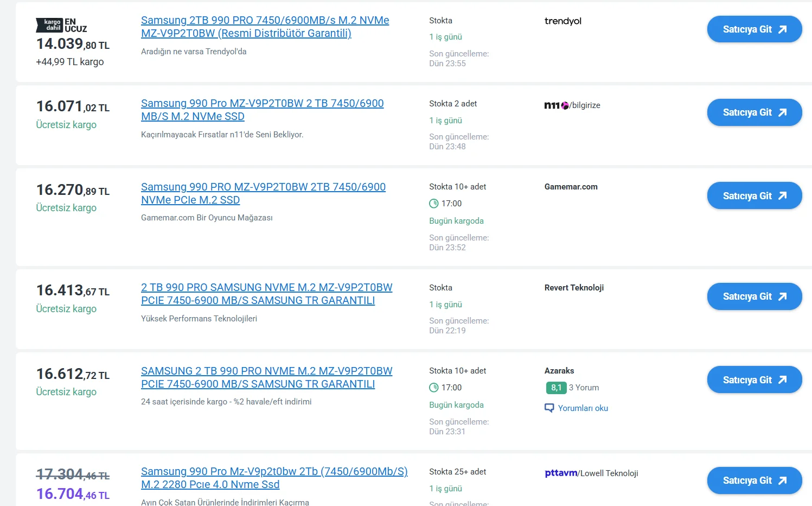Click '1 iş günü' in the trendyol row

tap(445, 37)
